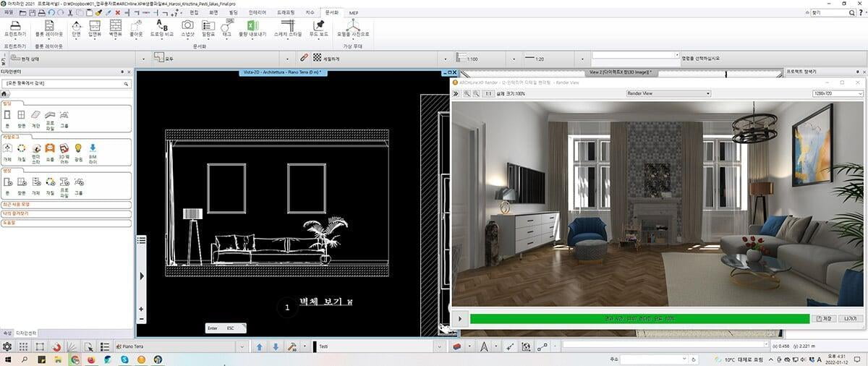Toggle the checkered hatch pattern icon
This screenshot has height=366, width=868.
click(317, 57)
